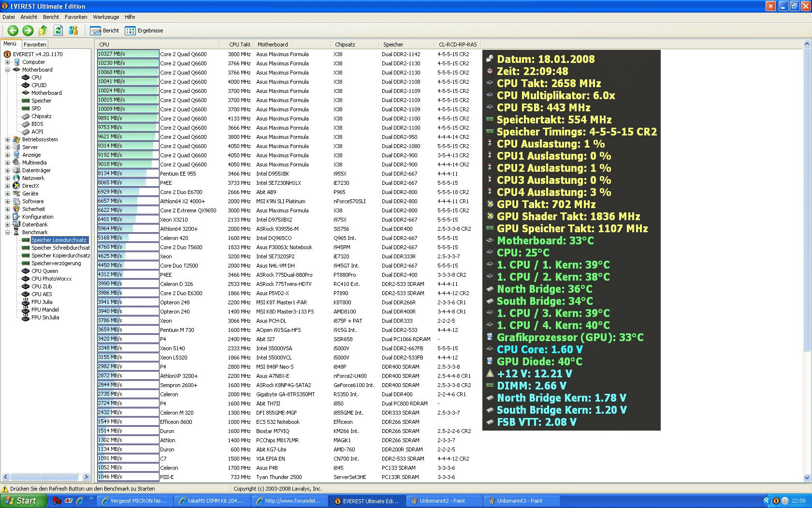Select the Sicherheit shield icon
The image size is (812, 508).
point(16,209)
